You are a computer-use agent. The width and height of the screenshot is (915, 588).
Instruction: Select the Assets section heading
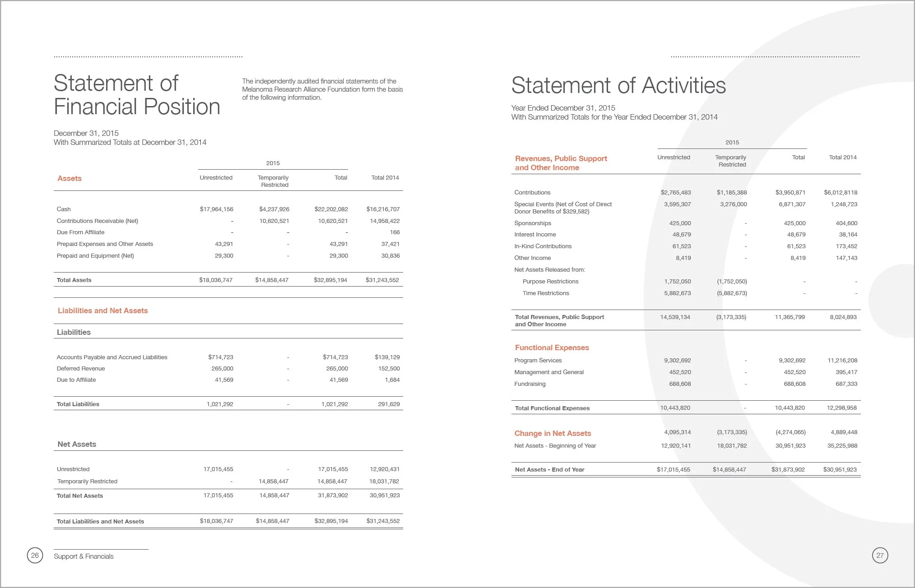coord(70,178)
